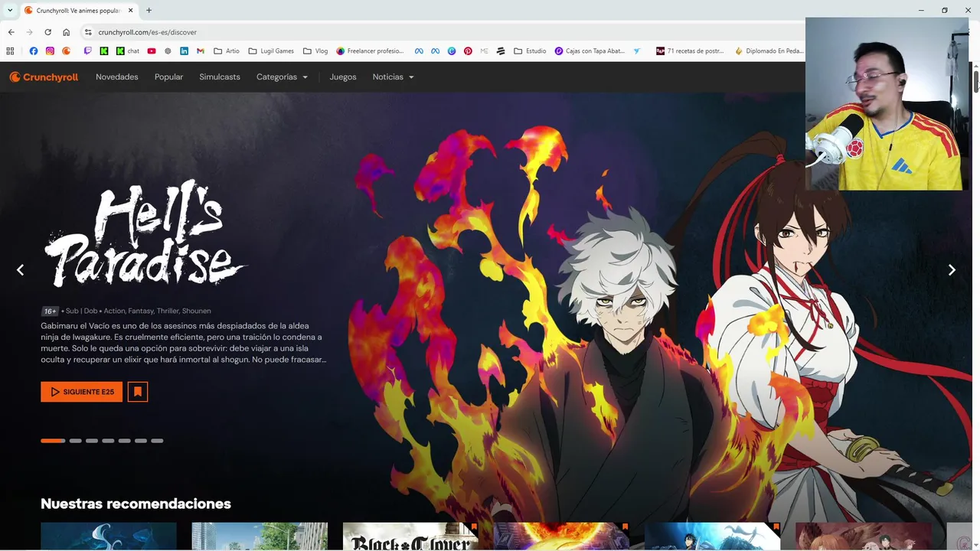Click the Action, Fantasy, Thriller, Shounen genre text
Image resolution: width=980 pixels, height=551 pixels.
coord(157,311)
